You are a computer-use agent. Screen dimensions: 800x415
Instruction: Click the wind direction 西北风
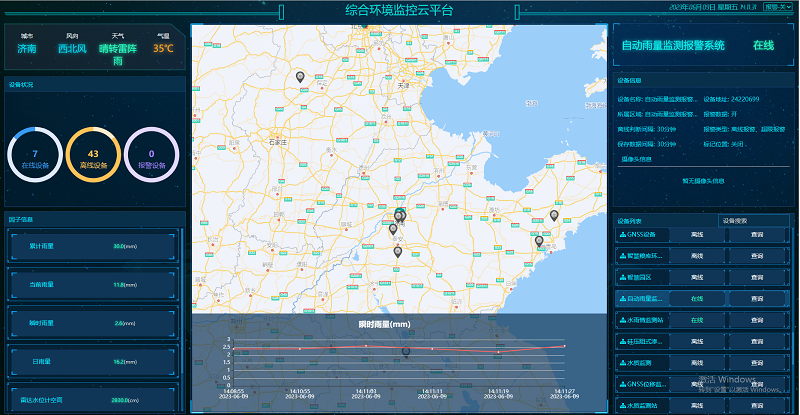coord(72,49)
